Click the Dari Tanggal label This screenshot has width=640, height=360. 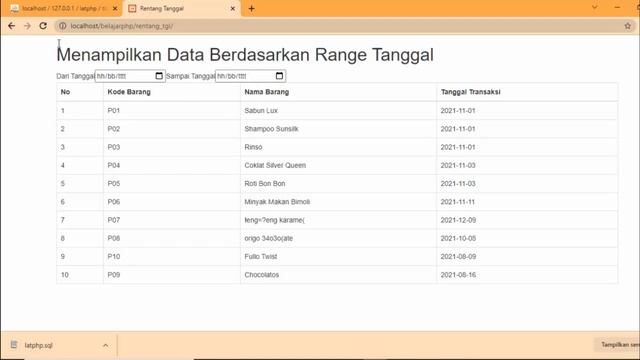pos(76,76)
